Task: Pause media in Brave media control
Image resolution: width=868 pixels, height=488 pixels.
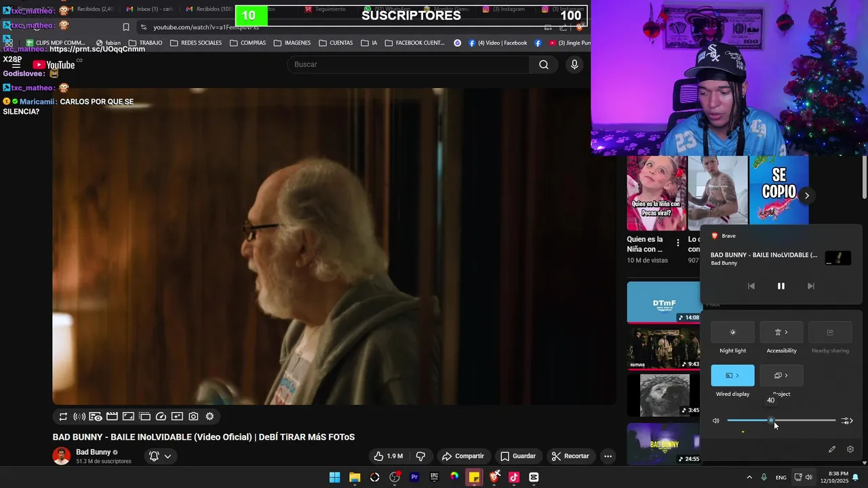Action: click(781, 286)
